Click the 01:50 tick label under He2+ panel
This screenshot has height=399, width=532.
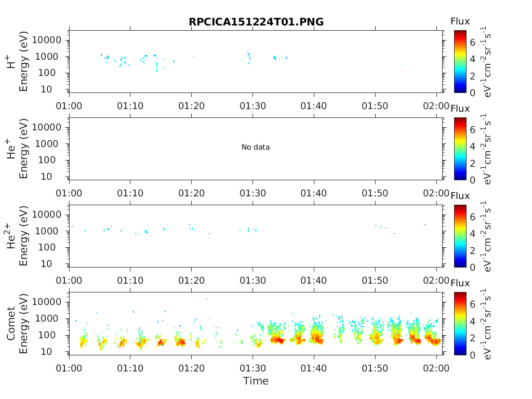coord(375,281)
